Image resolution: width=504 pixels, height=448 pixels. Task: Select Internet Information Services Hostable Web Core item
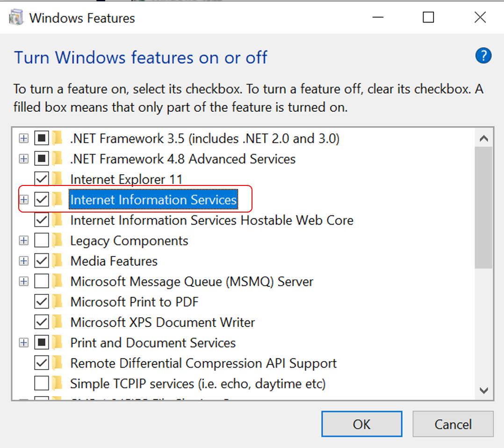[x=211, y=220]
